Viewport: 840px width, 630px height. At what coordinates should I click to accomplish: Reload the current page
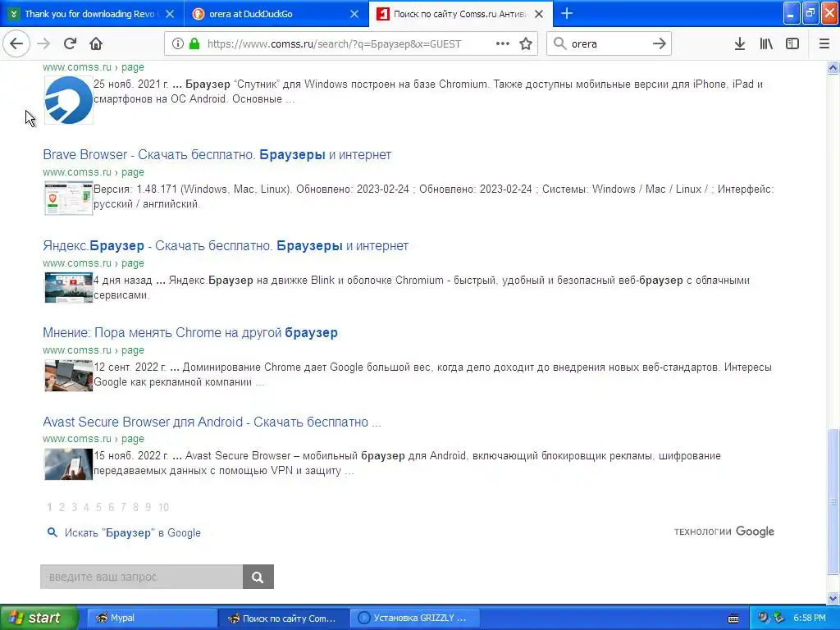click(70, 44)
